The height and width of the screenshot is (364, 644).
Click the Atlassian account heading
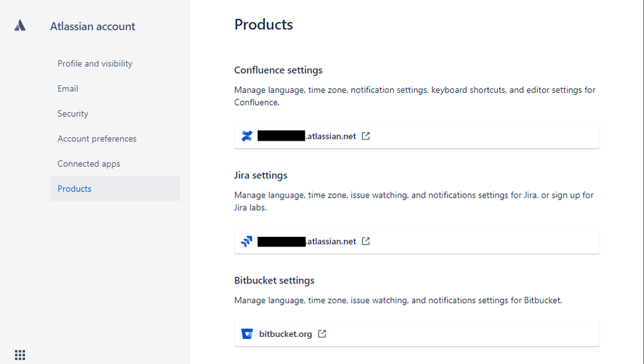pyautogui.click(x=93, y=26)
